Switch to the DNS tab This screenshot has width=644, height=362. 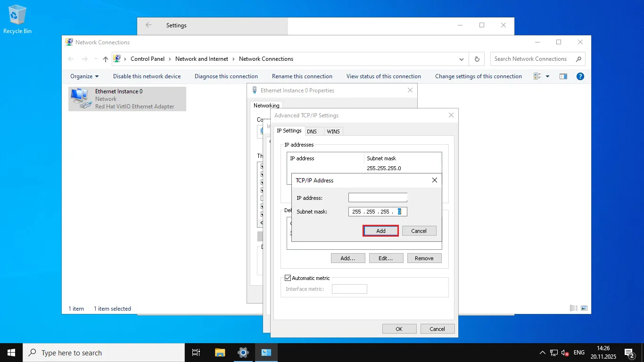click(312, 132)
